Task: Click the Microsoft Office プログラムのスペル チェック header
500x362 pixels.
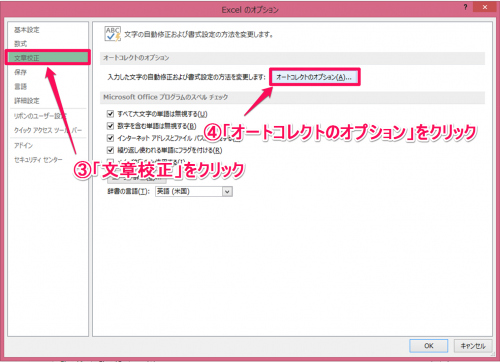Action: tap(166, 97)
